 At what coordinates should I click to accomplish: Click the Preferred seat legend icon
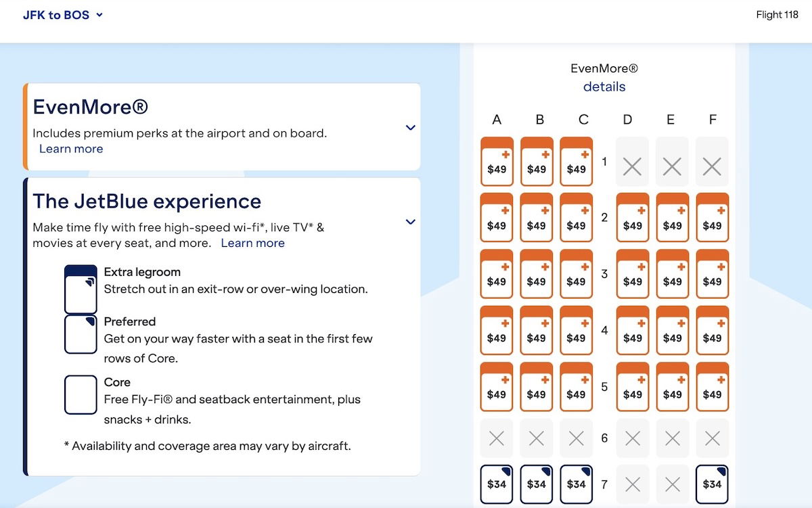pos(81,334)
